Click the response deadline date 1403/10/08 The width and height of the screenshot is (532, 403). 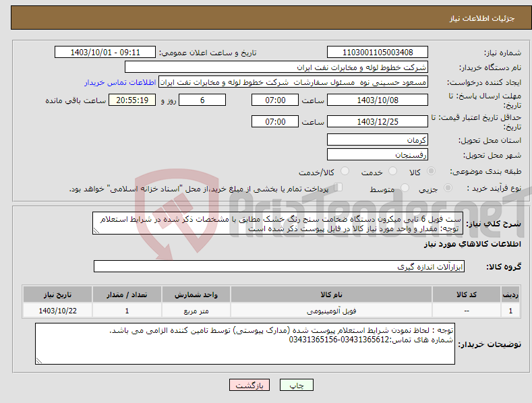click(x=378, y=100)
